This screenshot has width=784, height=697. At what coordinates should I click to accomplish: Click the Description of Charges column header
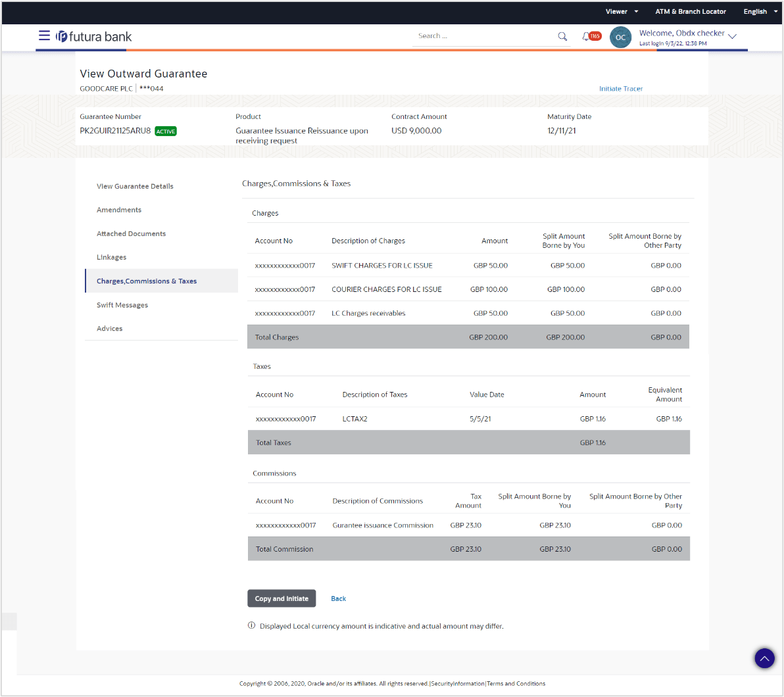tap(368, 241)
